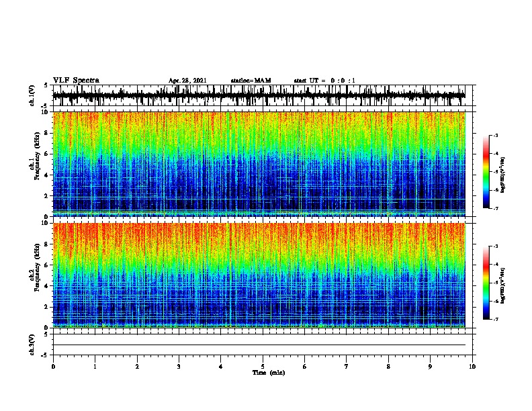Click the "start UT = 0 : 0 : 1" text
This screenshot has height=411, width=532.
[324, 81]
